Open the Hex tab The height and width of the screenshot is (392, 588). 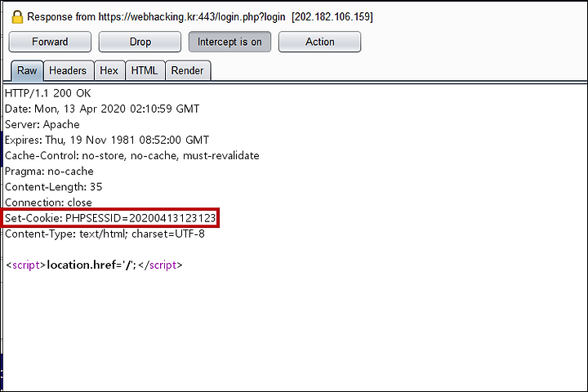[109, 70]
